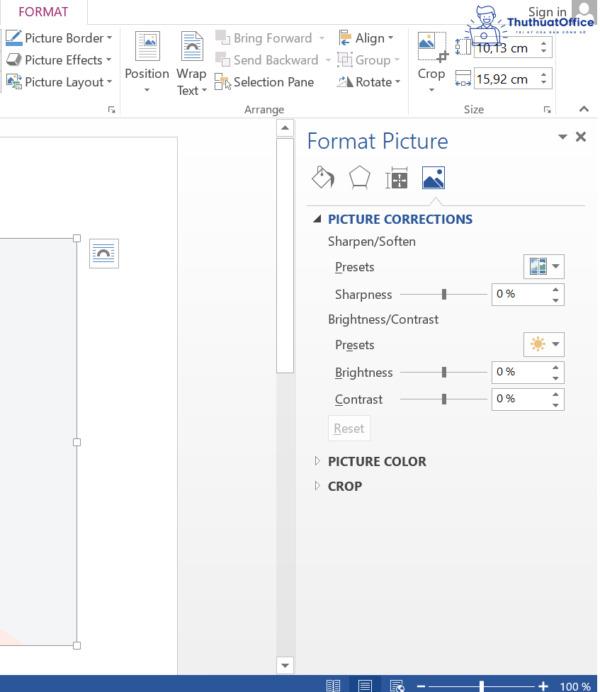The width and height of the screenshot is (600, 692).
Task: Click the Brightness slider handle
Action: [444, 372]
